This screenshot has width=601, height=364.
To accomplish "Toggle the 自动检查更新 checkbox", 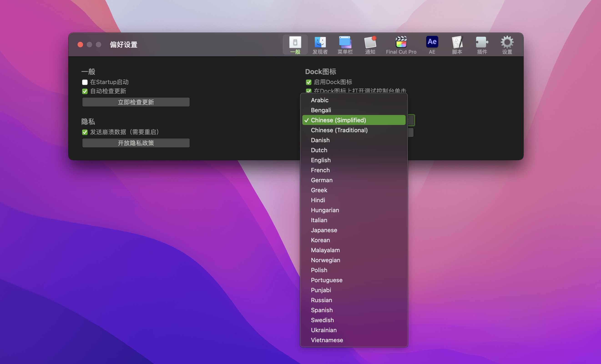I will [85, 91].
